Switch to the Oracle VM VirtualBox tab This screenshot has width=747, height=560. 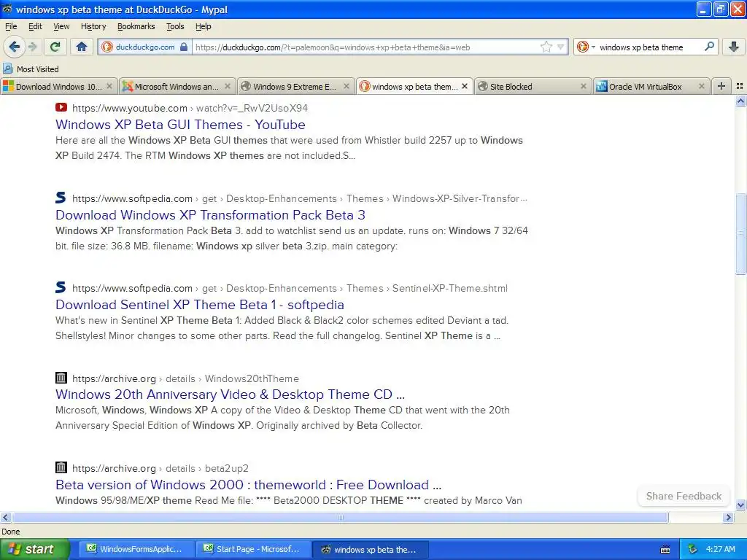pyautogui.click(x=651, y=86)
